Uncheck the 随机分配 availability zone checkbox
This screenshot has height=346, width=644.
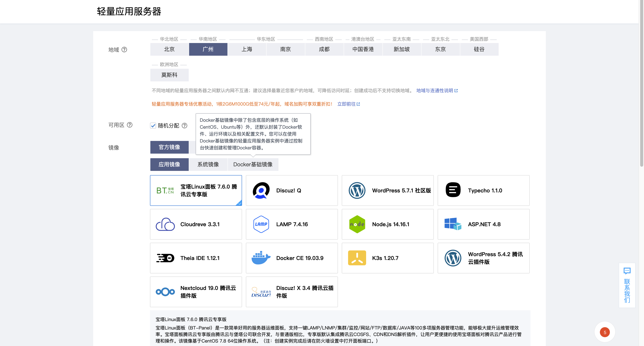[153, 125]
